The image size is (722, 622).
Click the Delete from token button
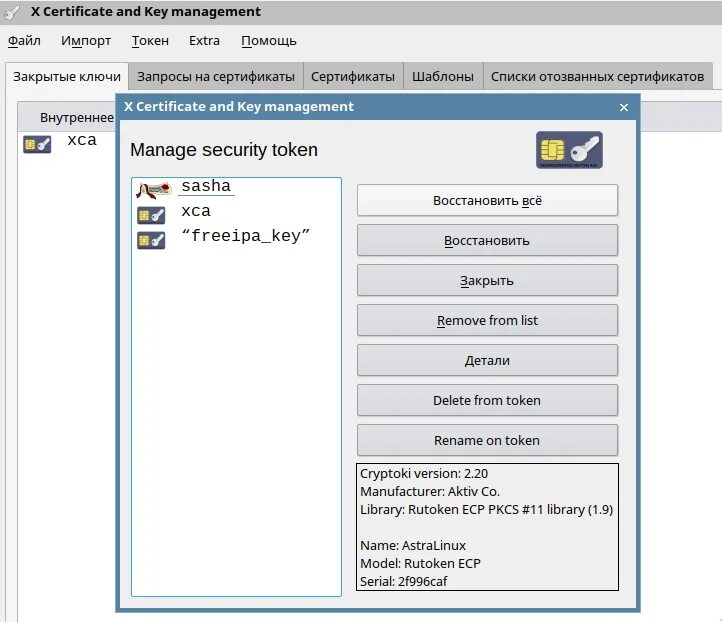click(x=487, y=401)
